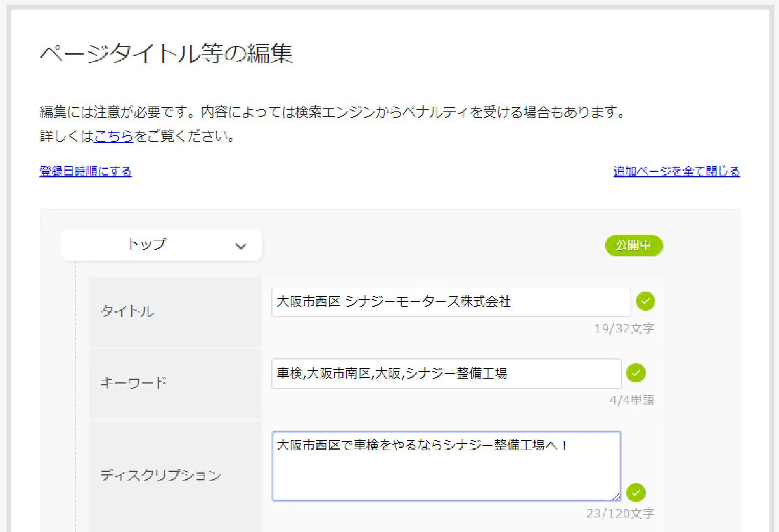The width and height of the screenshot is (779, 532).
Task: Click the キーワード row label
Action: [133, 383]
